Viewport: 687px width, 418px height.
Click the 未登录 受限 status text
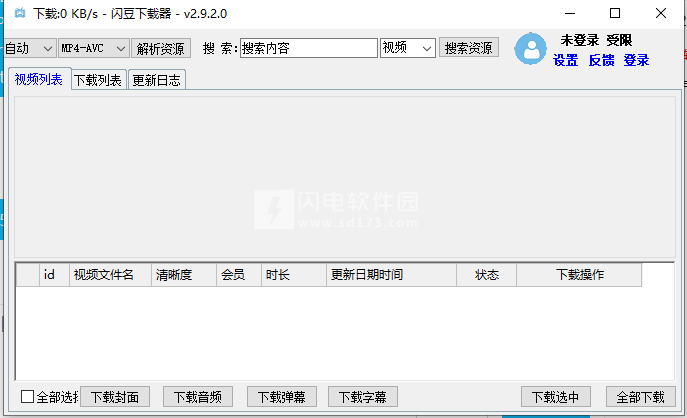tap(596, 40)
